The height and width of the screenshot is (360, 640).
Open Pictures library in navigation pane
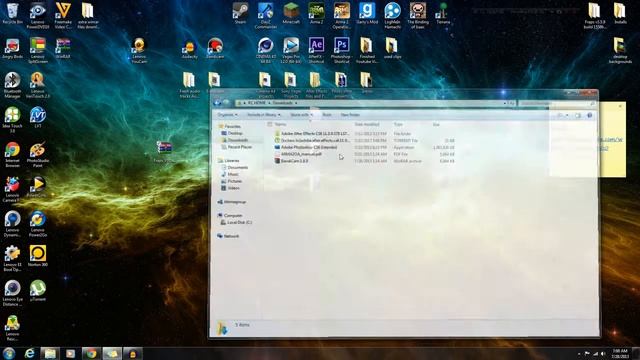tap(234, 181)
